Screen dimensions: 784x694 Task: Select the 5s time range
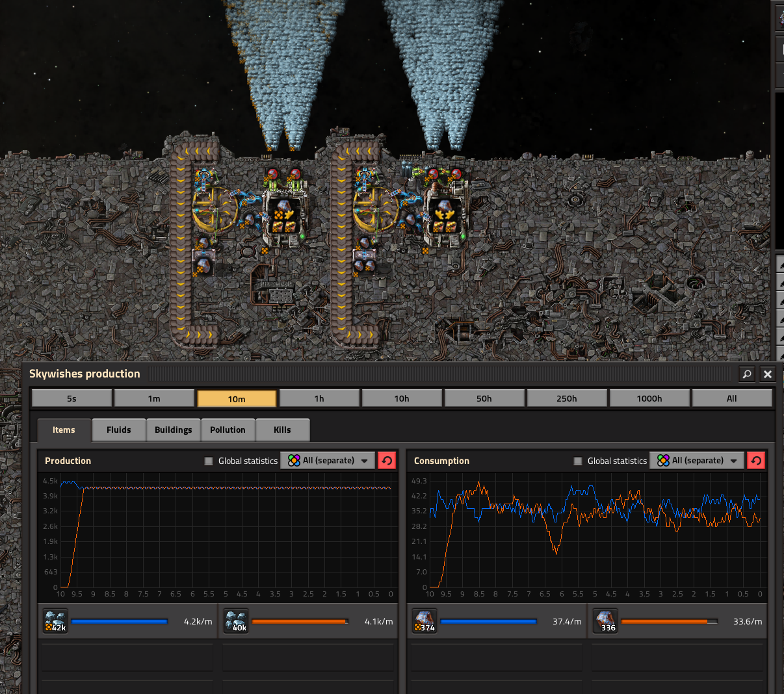[72, 398]
